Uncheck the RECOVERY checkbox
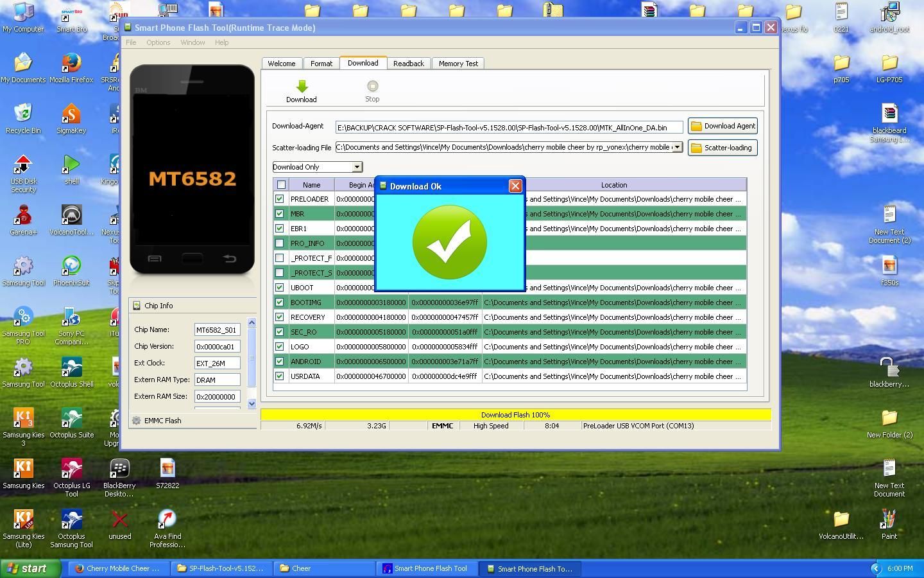The height and width of the screenshot is (578, 924). coord(279,317)
